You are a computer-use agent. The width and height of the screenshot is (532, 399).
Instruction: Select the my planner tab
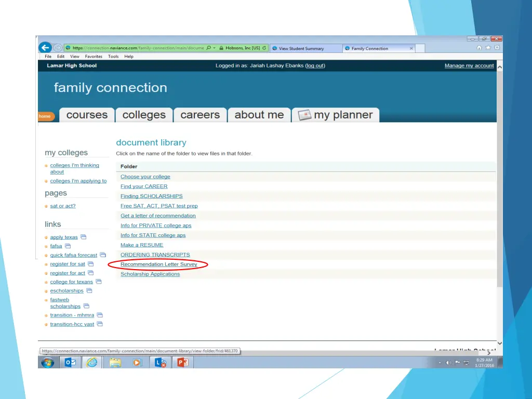336,115
